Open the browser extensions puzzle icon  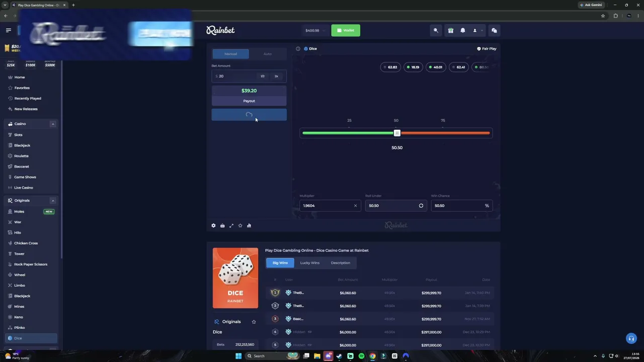[x=615, y=16]
